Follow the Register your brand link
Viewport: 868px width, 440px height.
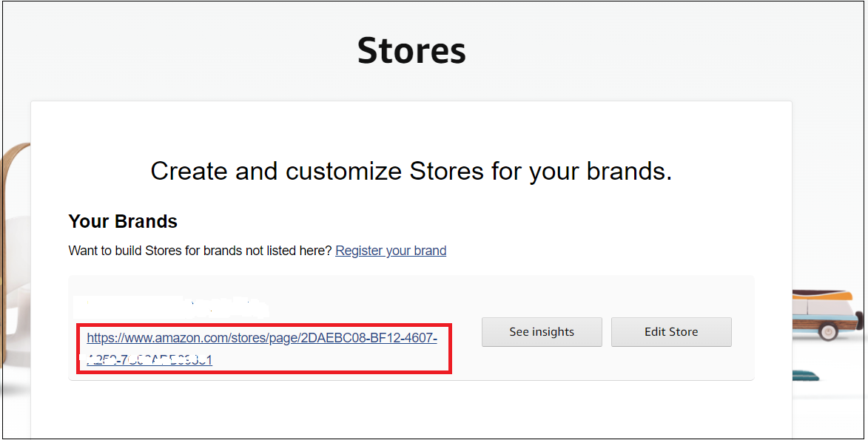(x=391, y=251)
